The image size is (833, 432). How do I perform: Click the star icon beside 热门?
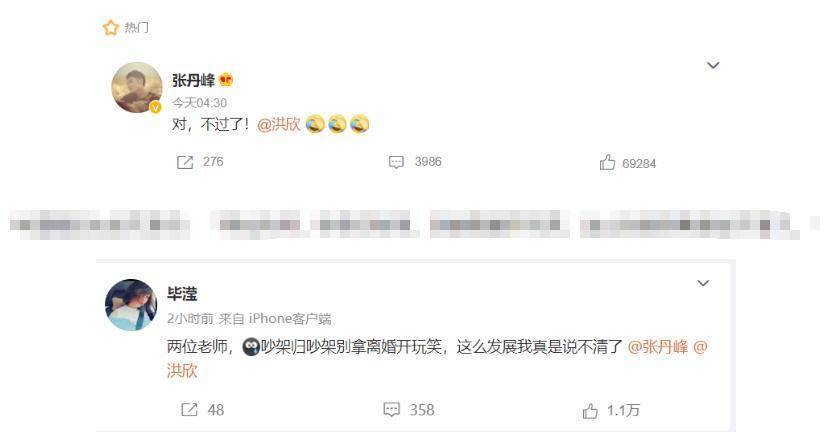point(110,27)
